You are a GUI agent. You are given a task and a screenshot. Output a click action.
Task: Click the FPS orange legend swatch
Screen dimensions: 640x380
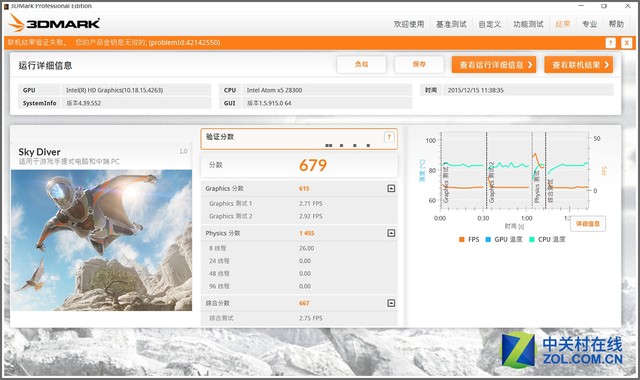462,240
